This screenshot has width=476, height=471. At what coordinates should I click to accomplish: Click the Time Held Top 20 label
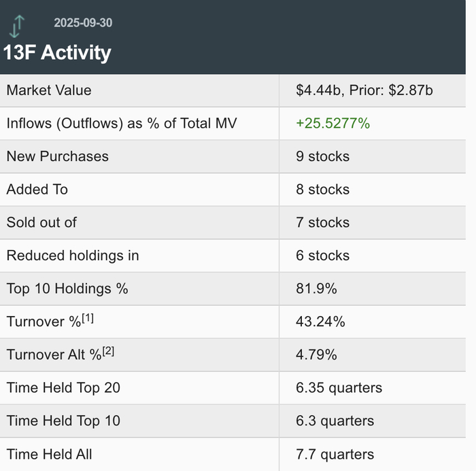click(x=63, y=388)
